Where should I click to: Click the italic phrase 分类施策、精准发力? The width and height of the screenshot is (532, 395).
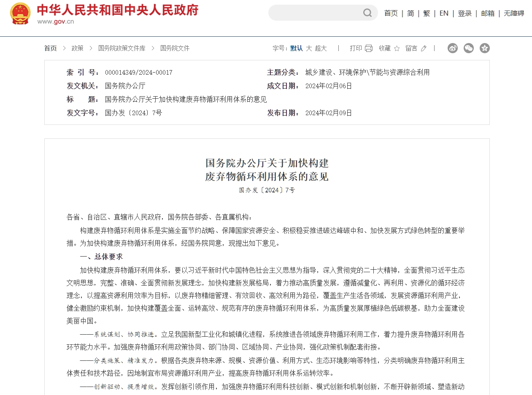tap(124, 361)
